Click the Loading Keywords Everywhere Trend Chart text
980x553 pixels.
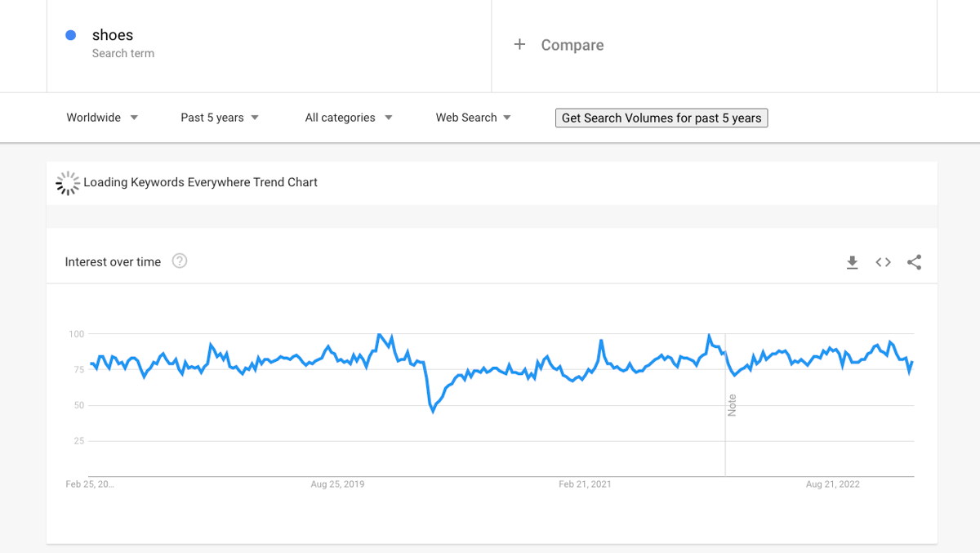tap(200, 182)
